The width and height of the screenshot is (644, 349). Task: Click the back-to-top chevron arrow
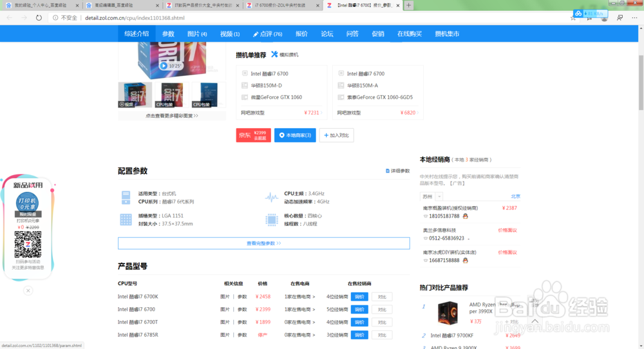535,321
